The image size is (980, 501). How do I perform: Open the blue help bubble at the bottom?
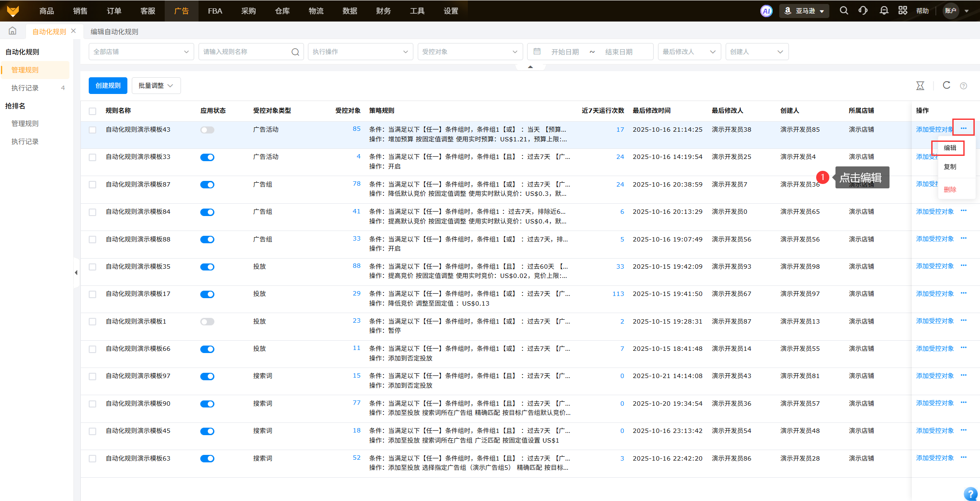pos(970,494)
